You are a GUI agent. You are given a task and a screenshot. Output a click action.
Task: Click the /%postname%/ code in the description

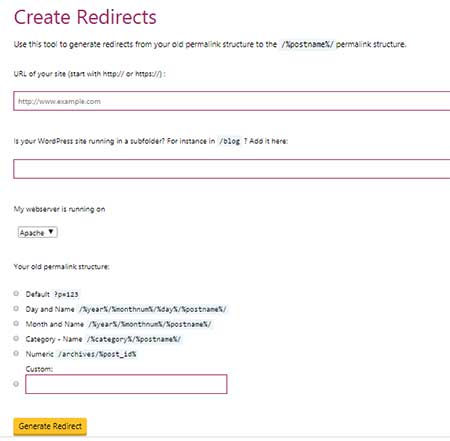(307, 44)
